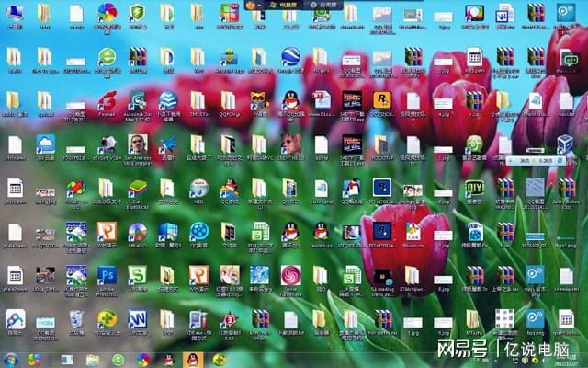Open the UltraISO disc shortcut
588x368 pixels.
pyautogui.click(x=137, y=232)
